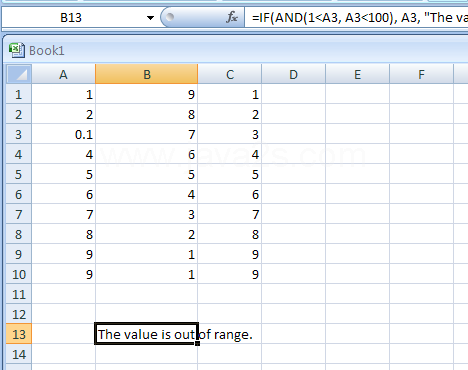Select row 4 header
Image resolution: width=468 pixels, height=370 pixels.
(x=19, y=154)
